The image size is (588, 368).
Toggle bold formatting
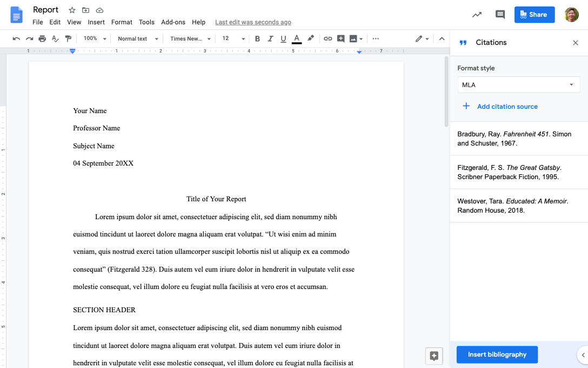(x=257, y=38)
